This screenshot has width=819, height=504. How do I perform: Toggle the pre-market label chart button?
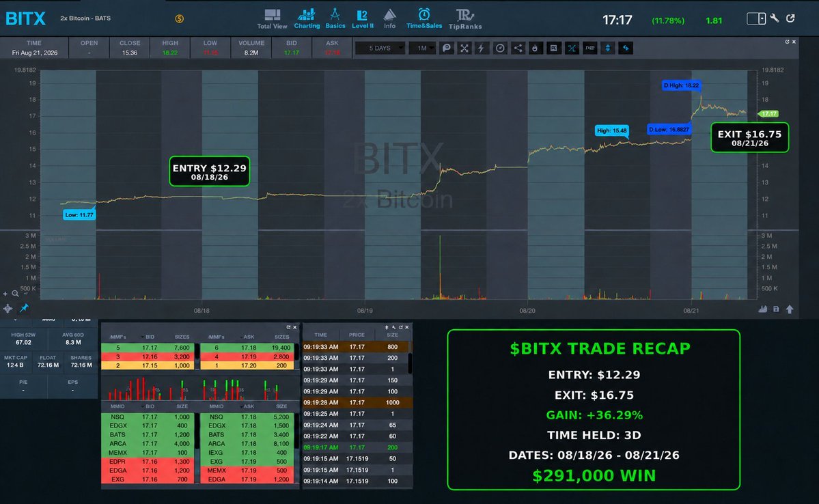tap(589, 48)
